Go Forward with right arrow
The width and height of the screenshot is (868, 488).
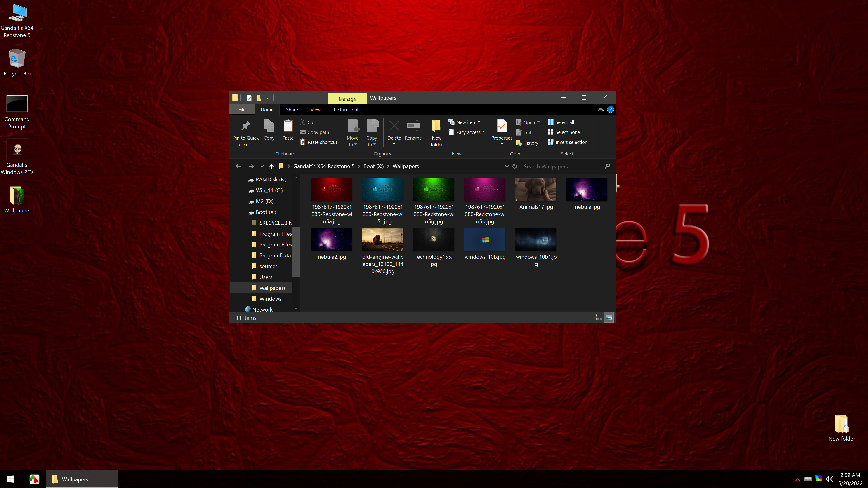pos(251,166)
